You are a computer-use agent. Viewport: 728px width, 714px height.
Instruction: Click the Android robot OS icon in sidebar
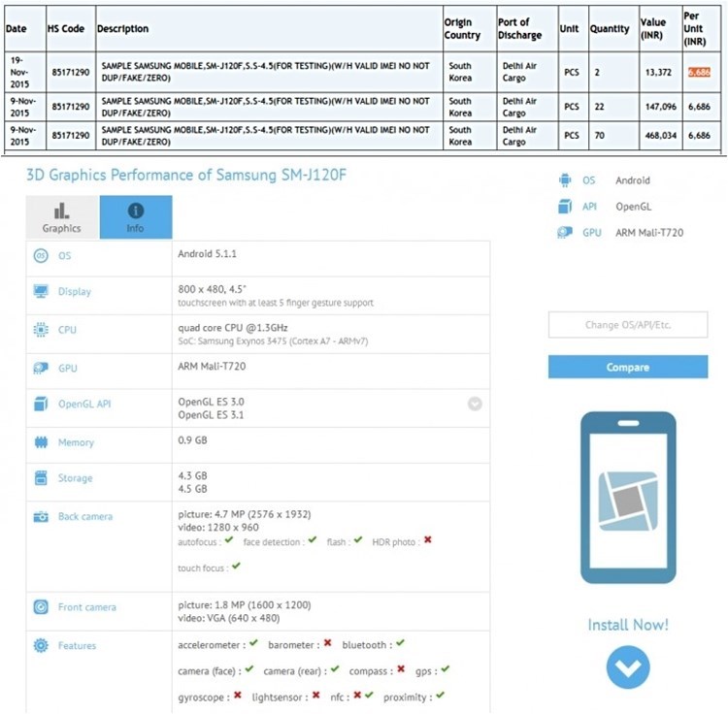[565, 180]
